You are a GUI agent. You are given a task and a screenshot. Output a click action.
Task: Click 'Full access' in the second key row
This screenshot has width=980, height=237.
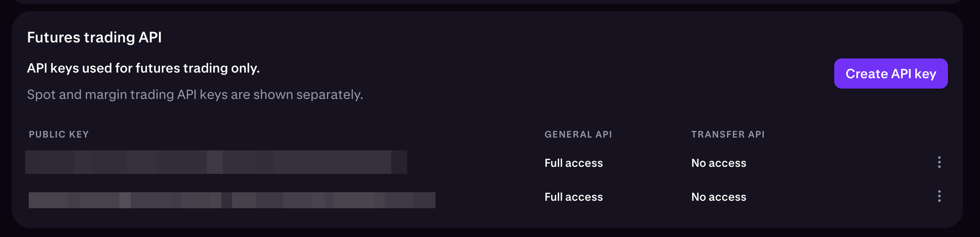(x=573, y=197)
